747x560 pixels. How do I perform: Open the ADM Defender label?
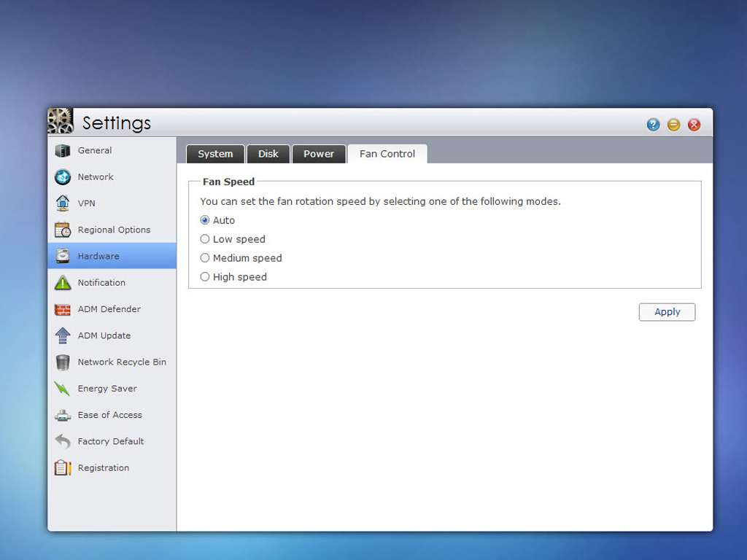[109, 309]
